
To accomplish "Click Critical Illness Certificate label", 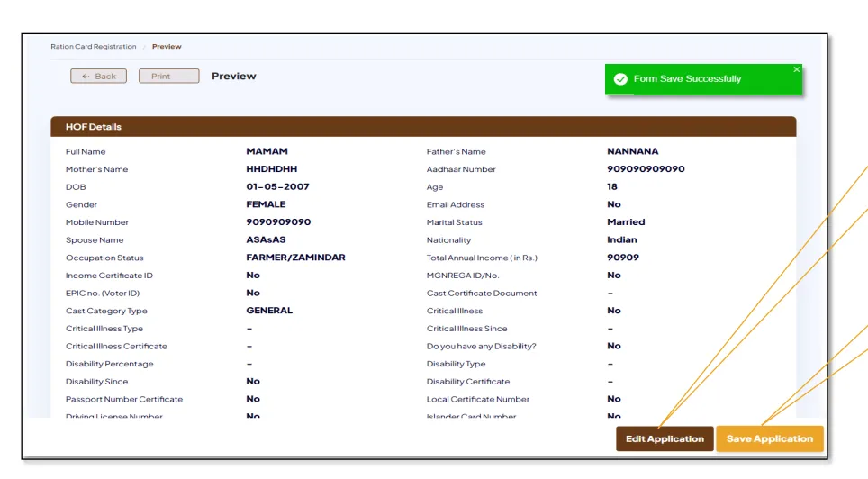I will tap(116, 346).
